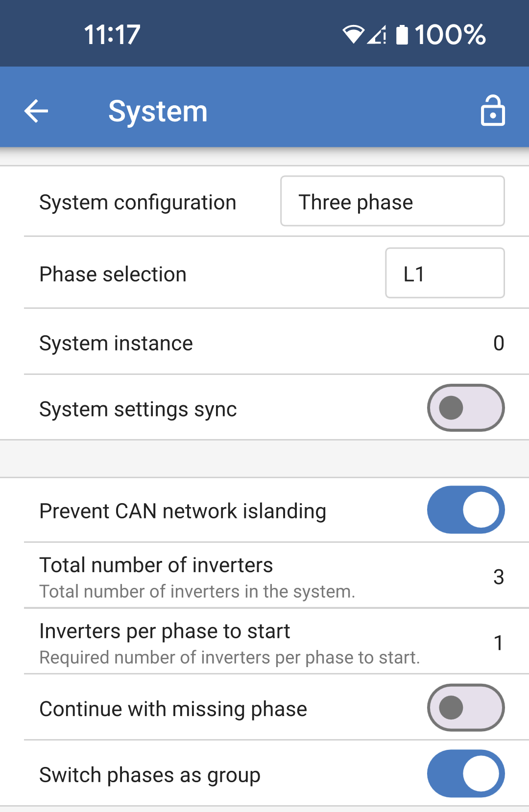Tap the System configuration label
This screenshot has height=812, width=529.
[138, 202]
